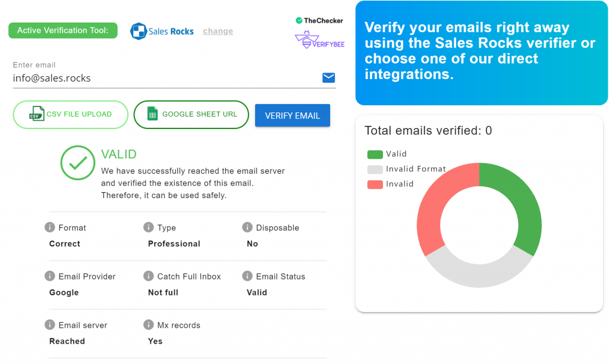This screenshot has height=364, width=609.
Task: Toggle the Invalid legend item in chart
Action: (390, 184)
